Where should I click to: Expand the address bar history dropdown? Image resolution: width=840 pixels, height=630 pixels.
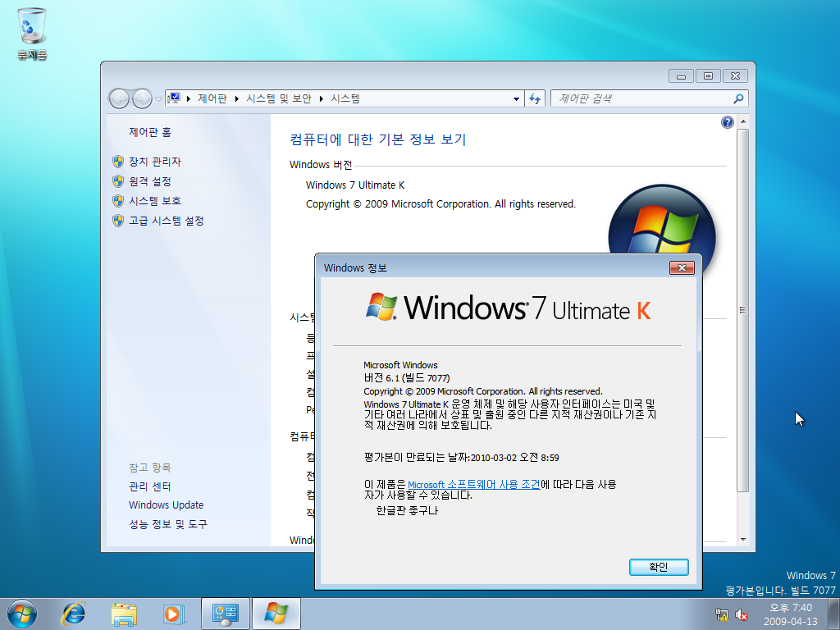click(516, 98)
